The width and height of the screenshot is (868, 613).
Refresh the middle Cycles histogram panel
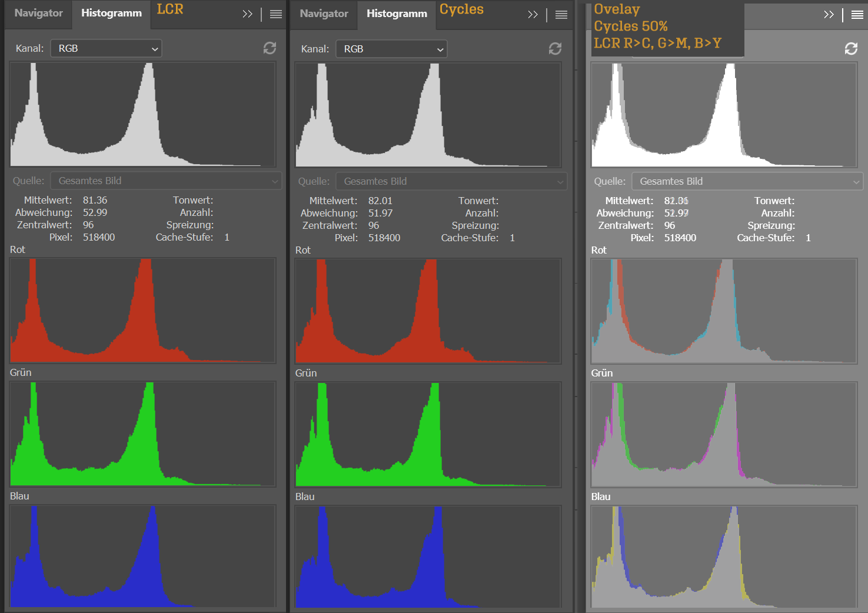pos(555,49)
